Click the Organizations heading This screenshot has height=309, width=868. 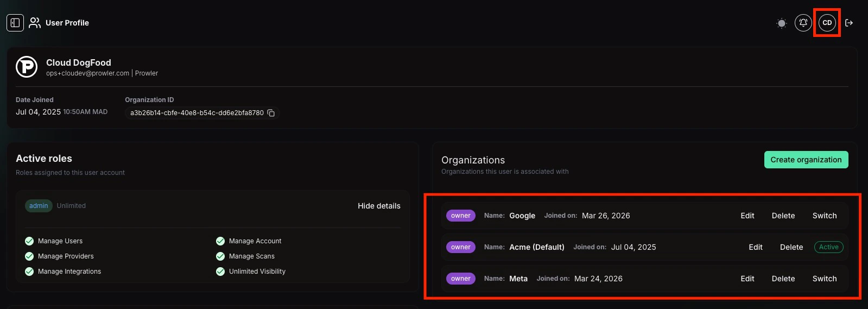tap(473, 160)
